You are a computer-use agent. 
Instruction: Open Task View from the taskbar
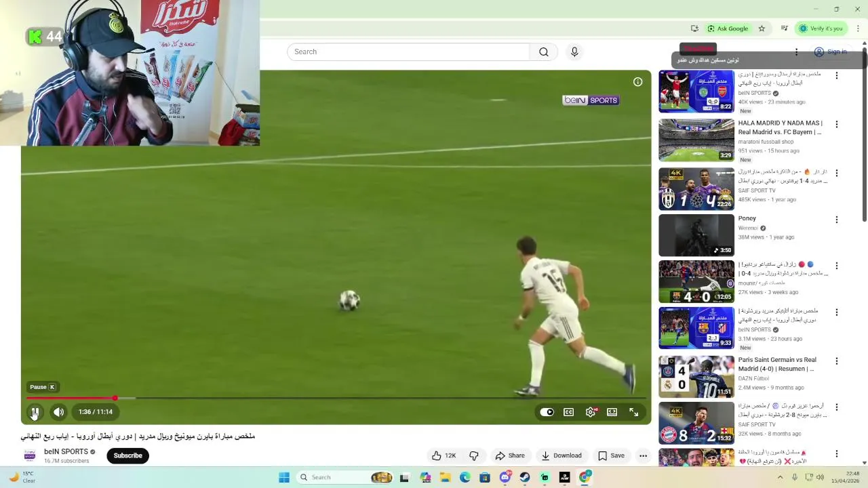(405, 477)
